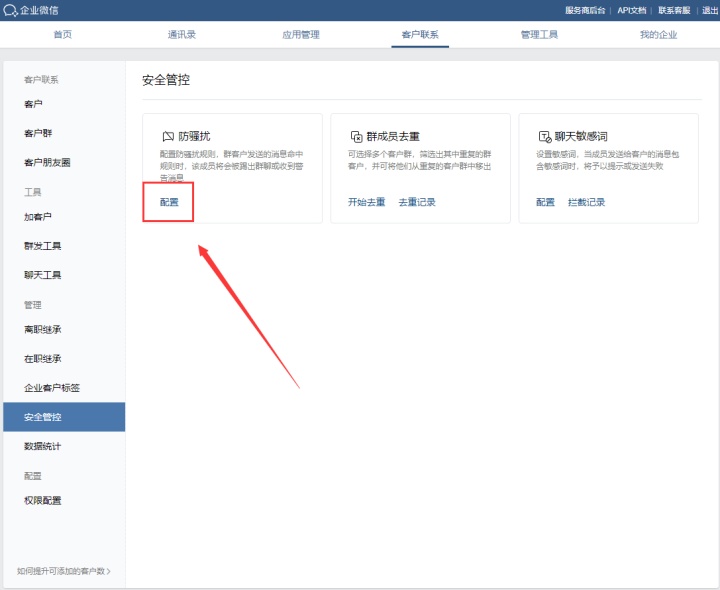The height and width of the screenshot is (590, 720).
Task: Click the 聊天敏感词 card icon
Action: coord(544,136)
